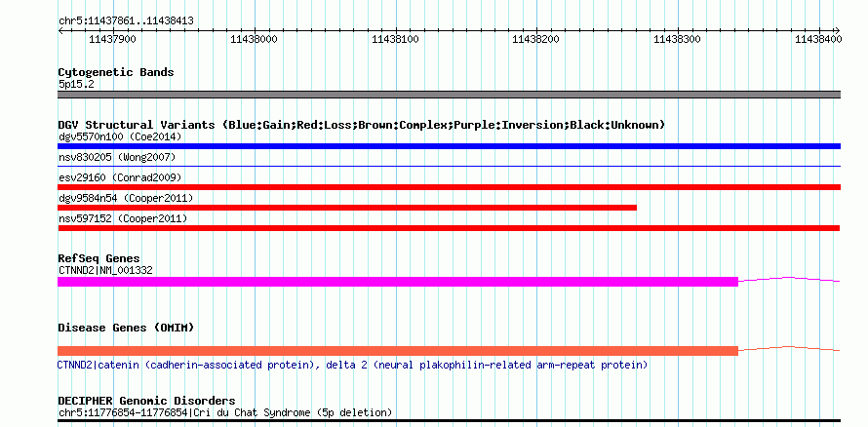Click the Disease Genes (OMIM) track heading
The image size is (868, 427).
point(126,328)
